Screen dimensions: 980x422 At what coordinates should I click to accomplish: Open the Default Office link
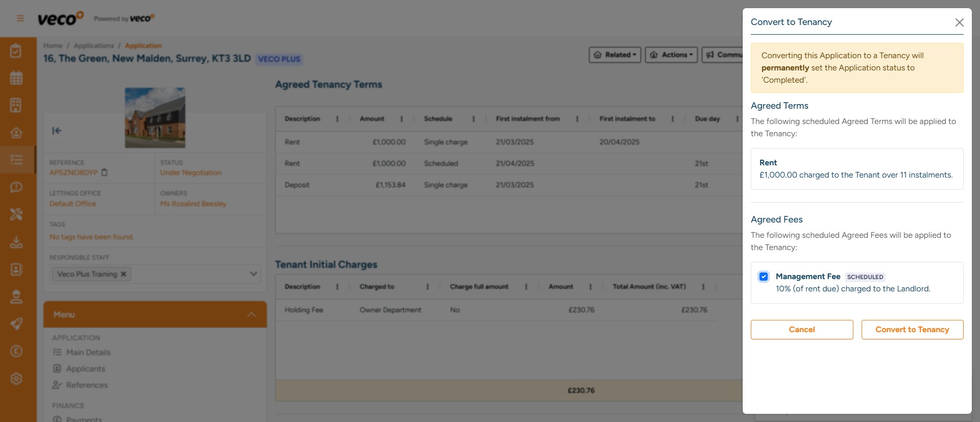click(x=72, y=204)
